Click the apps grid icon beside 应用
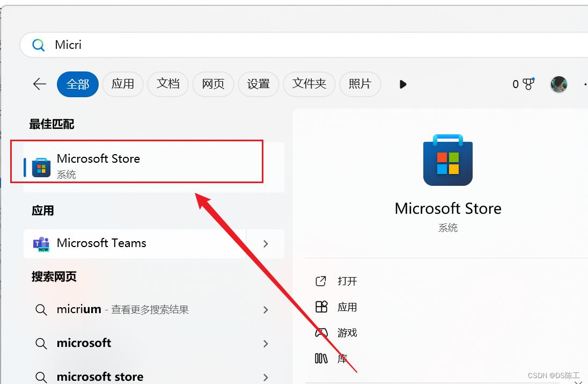Viewport: 588px width, 384px height. click(x=321, y=307)
